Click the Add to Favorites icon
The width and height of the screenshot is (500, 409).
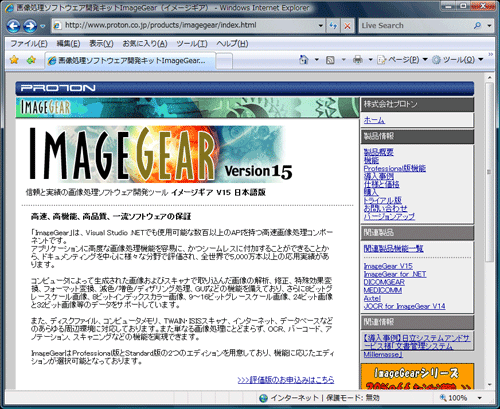coord(31,60)
